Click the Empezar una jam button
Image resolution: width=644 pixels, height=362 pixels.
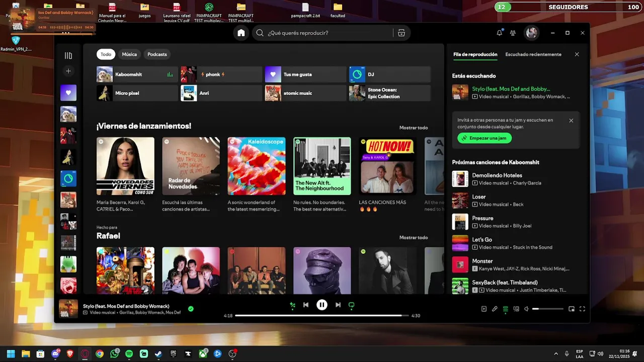coord(485,138)
